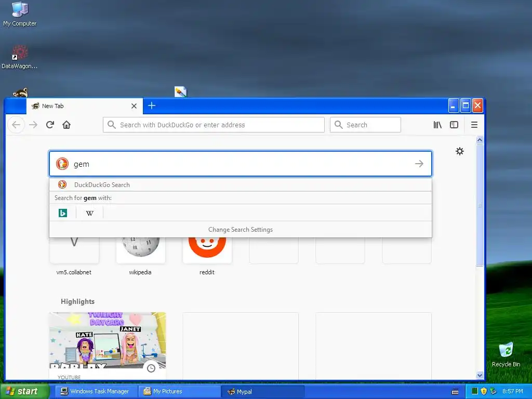The image size is (532, 399).
Task: Click the green CPU meter tray icon
Action: click(475, 392)
